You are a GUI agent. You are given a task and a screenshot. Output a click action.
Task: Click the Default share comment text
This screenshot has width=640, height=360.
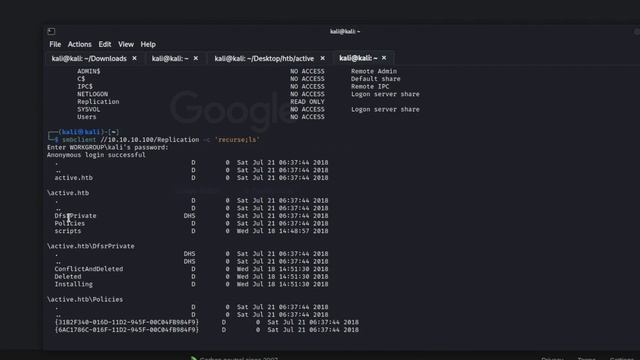coord(376,79)
